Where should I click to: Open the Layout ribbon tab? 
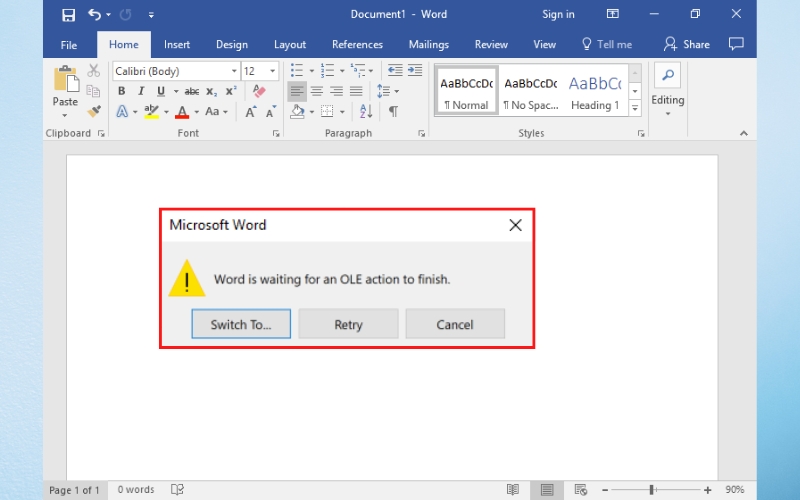coord(290,44)
